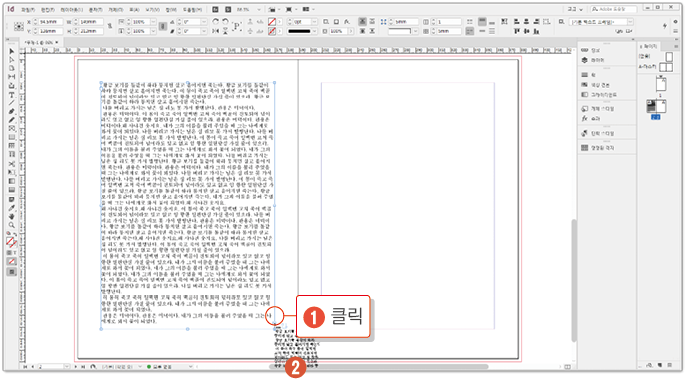Select the Pen tool
This screenshot has width=685, height=385.
click(x=12, y=112)
